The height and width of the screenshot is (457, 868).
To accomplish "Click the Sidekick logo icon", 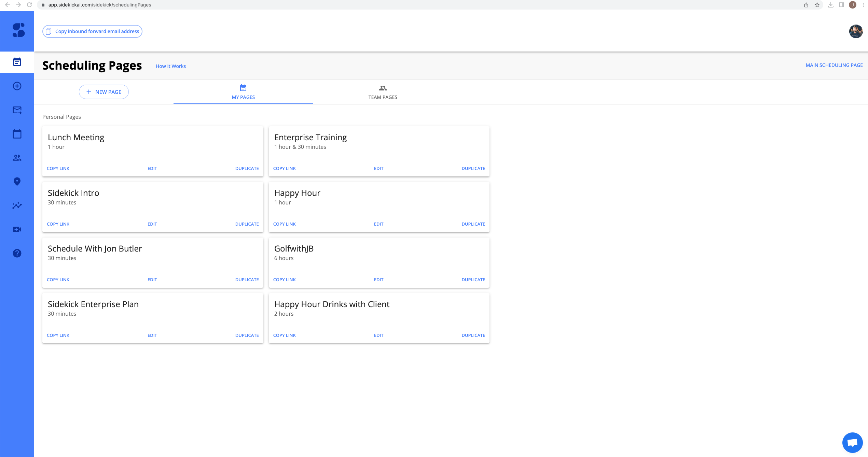I will (x=18, y=30).
